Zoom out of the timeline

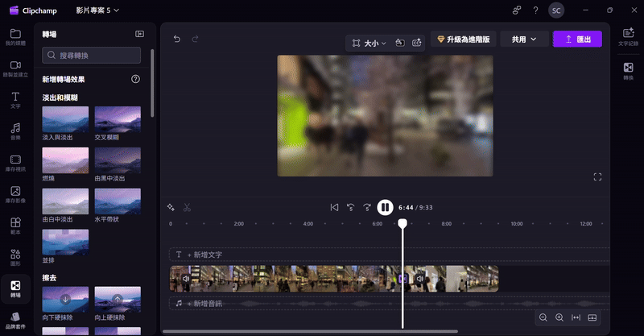pyautogui.click(x=543, y=317)
